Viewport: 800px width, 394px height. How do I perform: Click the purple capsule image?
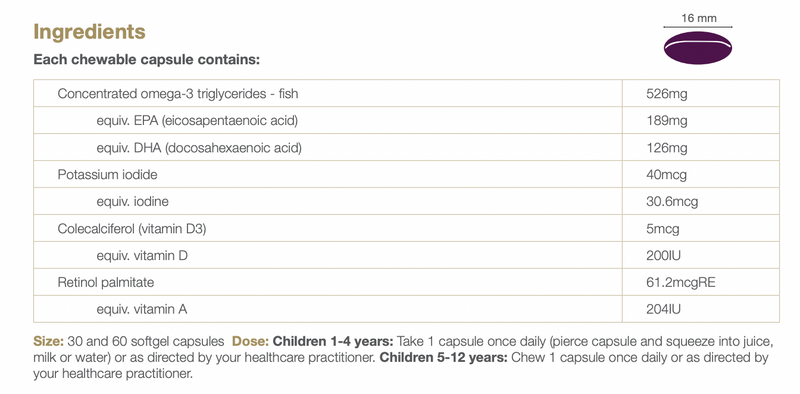(698, 48)
